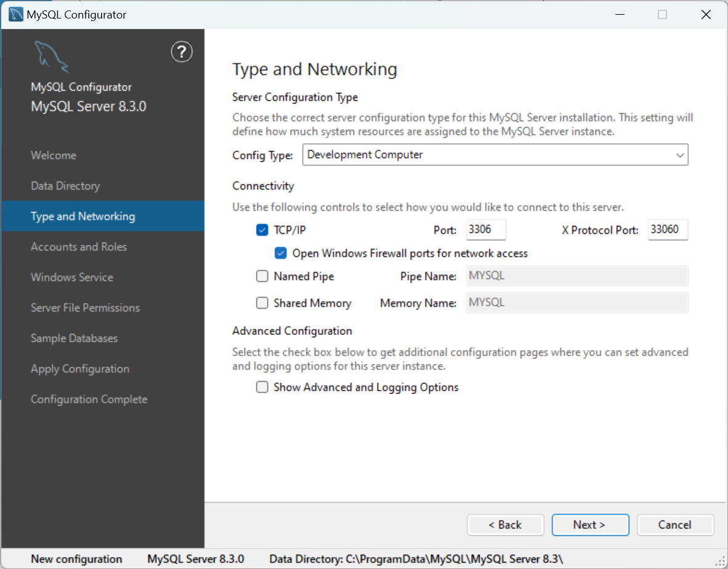Click the Back button

[505, 525]
